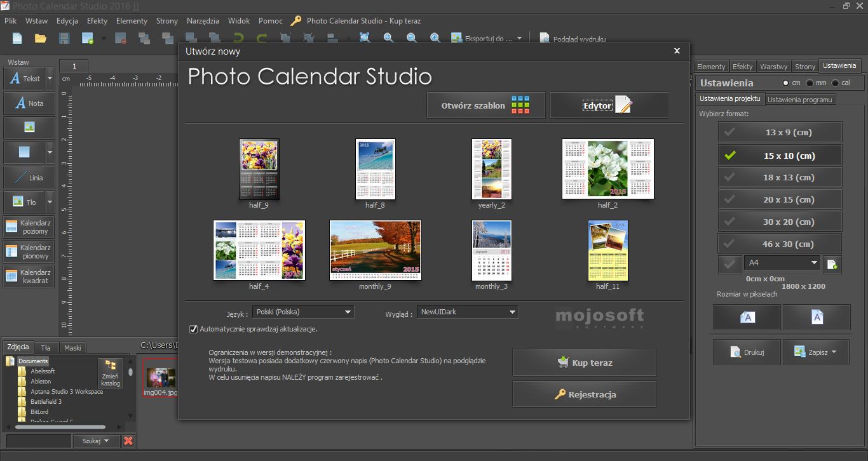
Task: Open a project via the folder icon
Action: (41, 39)
